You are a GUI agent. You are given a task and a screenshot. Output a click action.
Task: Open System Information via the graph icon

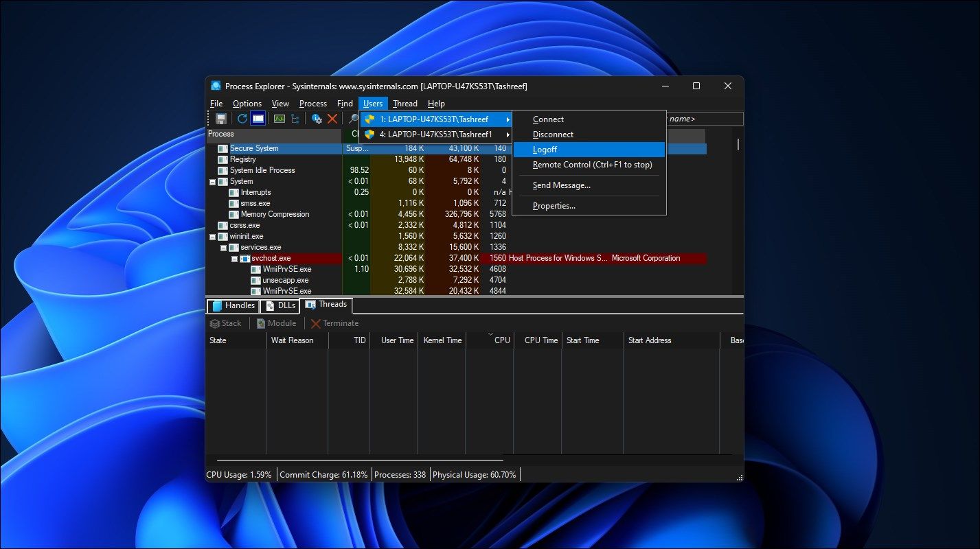[279, 118]
